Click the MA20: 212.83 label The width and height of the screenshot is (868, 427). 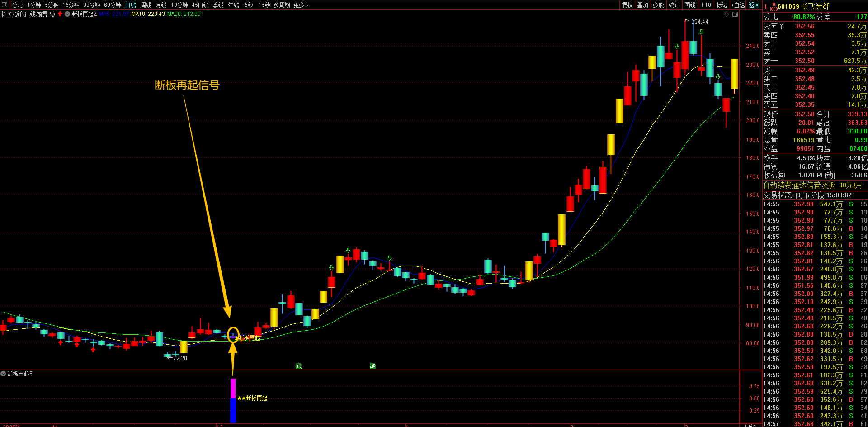point(184,14)
